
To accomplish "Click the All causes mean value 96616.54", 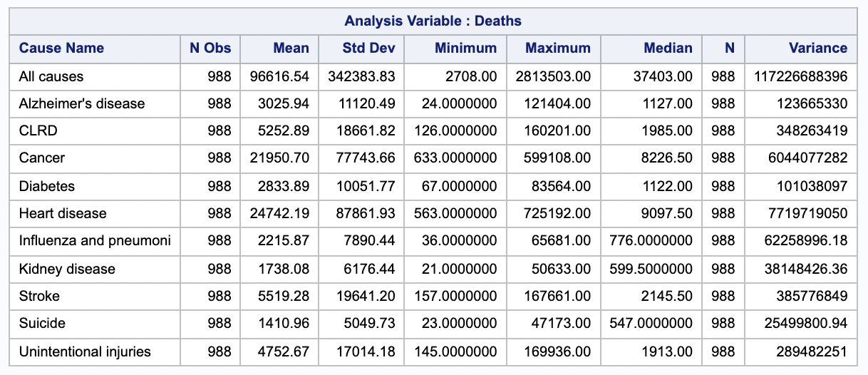I will pyautogui.click(x=280, y=76).
